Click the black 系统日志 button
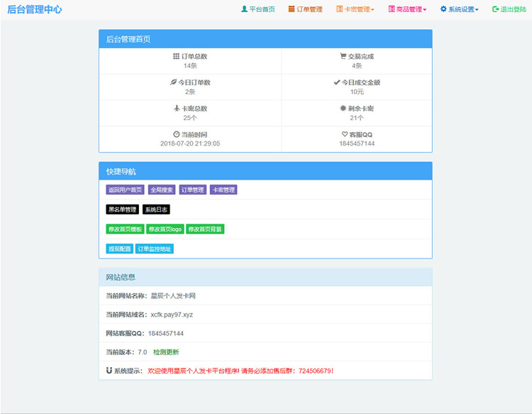Image resolution: width=532 pixels, height=414 pixels. tap(156, 209)
